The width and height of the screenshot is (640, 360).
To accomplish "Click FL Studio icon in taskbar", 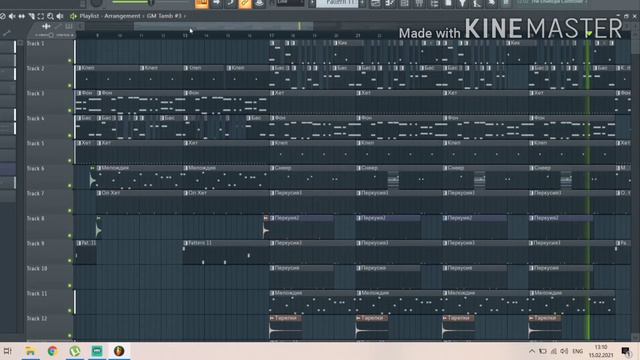I will 119,351.
